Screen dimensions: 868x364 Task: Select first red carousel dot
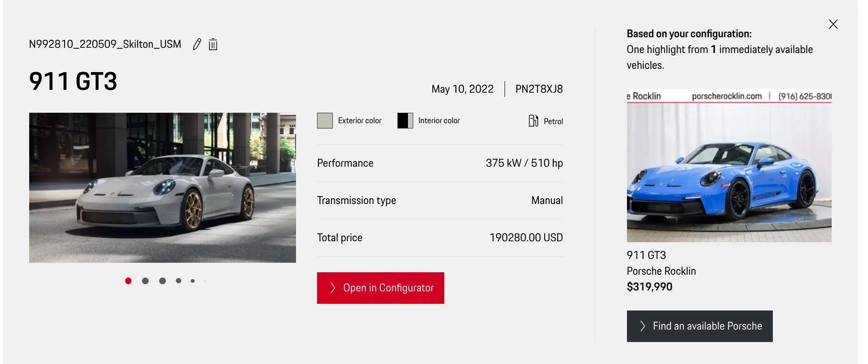[128, 281]
